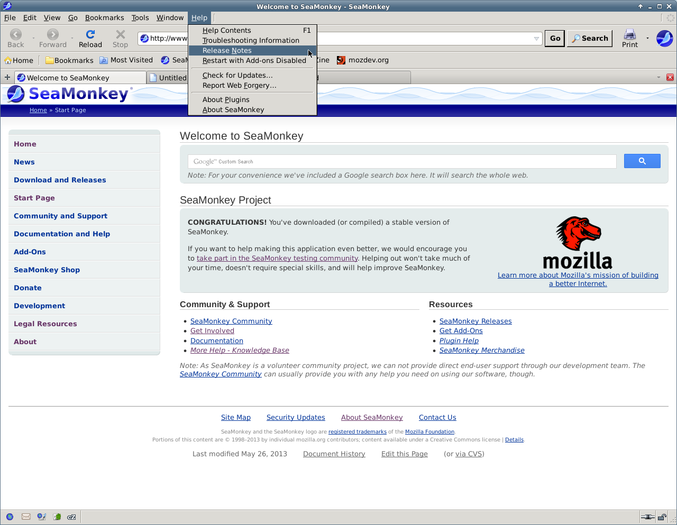
Task: Open the Bookmarks folder on the toolbar
Action: coord(69,60)
